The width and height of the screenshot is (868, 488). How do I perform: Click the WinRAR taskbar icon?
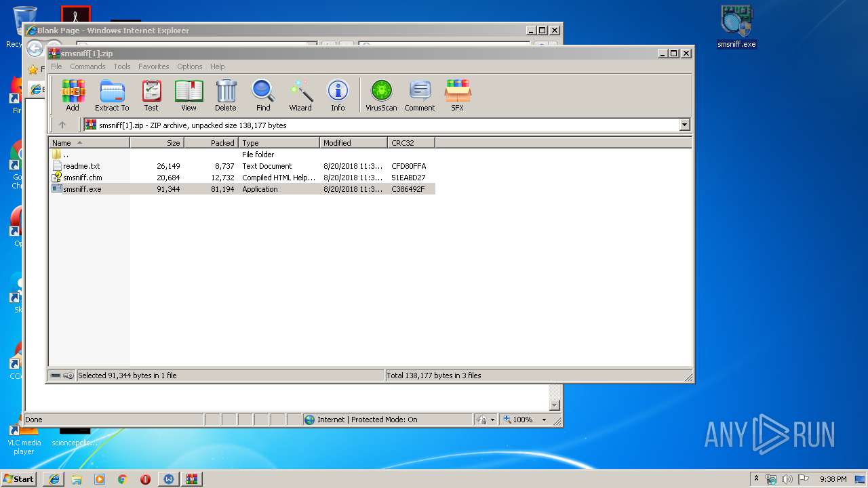coord(191,479)
